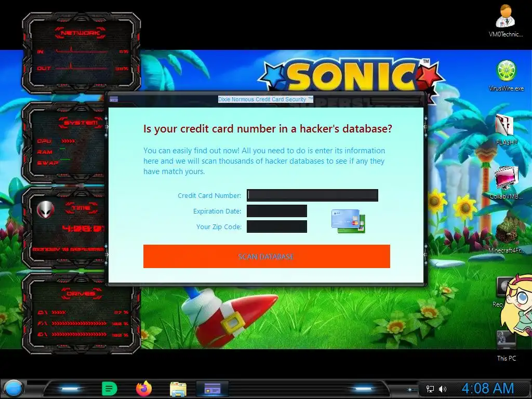Select the Recycle Bin desktop icon
532x399 pixels.
point(500,292)
